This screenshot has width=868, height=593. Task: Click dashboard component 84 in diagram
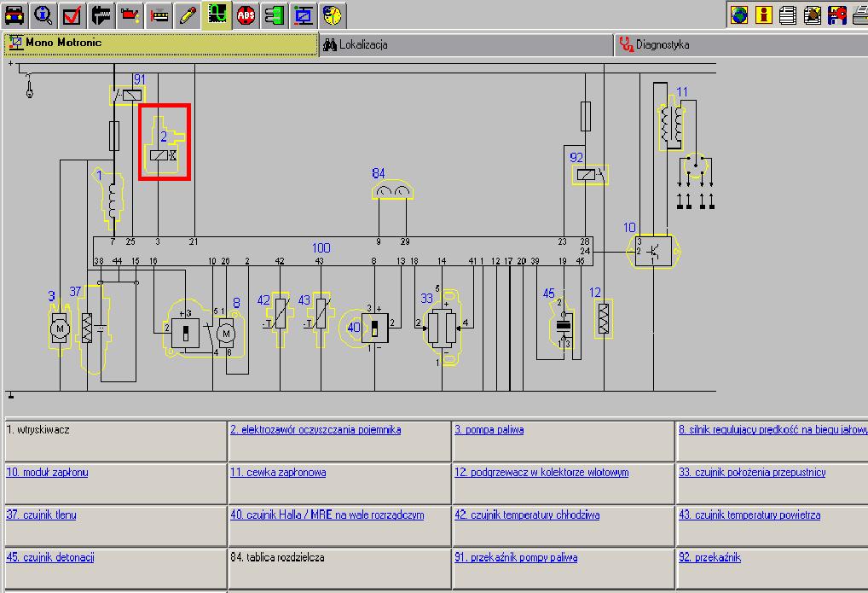[x=392, y=190]
